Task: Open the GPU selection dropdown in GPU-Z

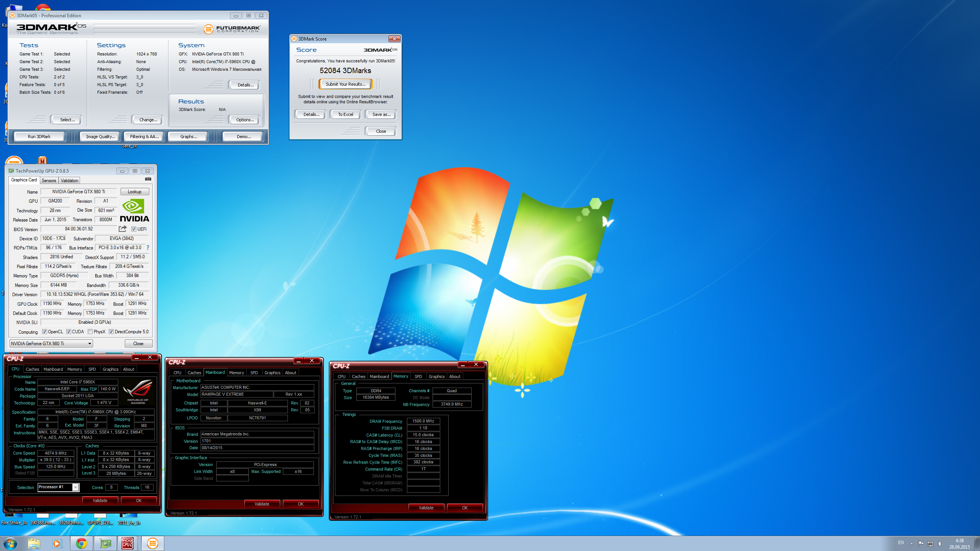Action: point(51,343)
